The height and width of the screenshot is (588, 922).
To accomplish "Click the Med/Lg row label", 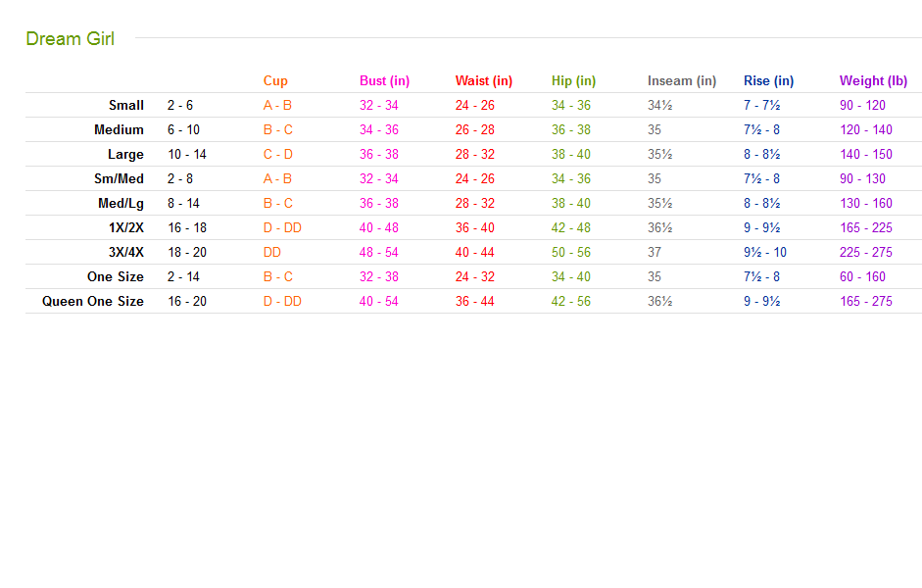I will 121,204.
